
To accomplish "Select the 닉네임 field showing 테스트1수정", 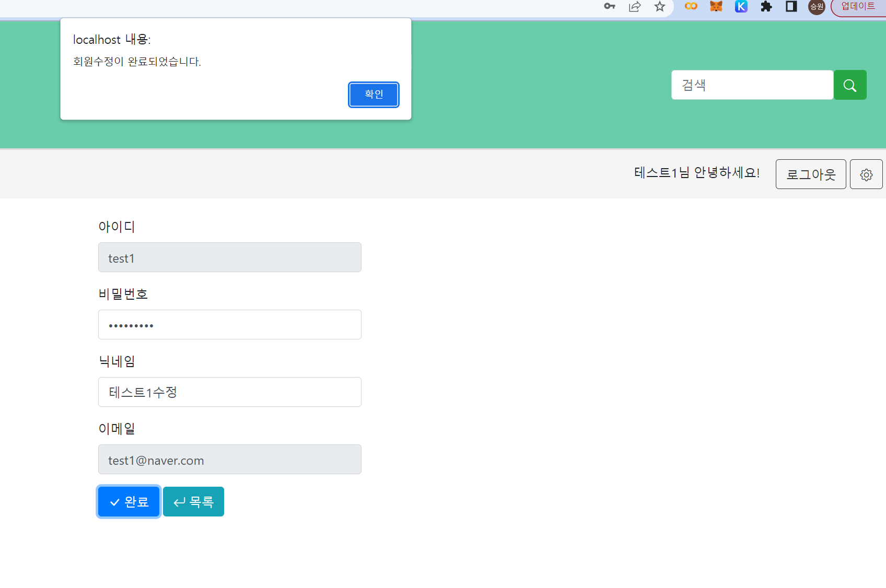I will tap(229, 392).
